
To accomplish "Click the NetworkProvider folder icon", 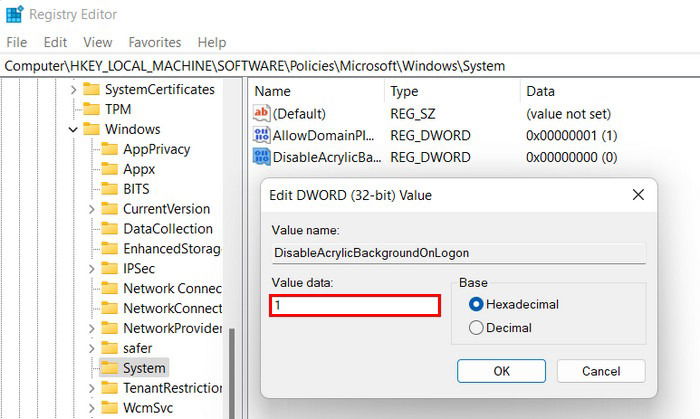I will tap(109, 328).
